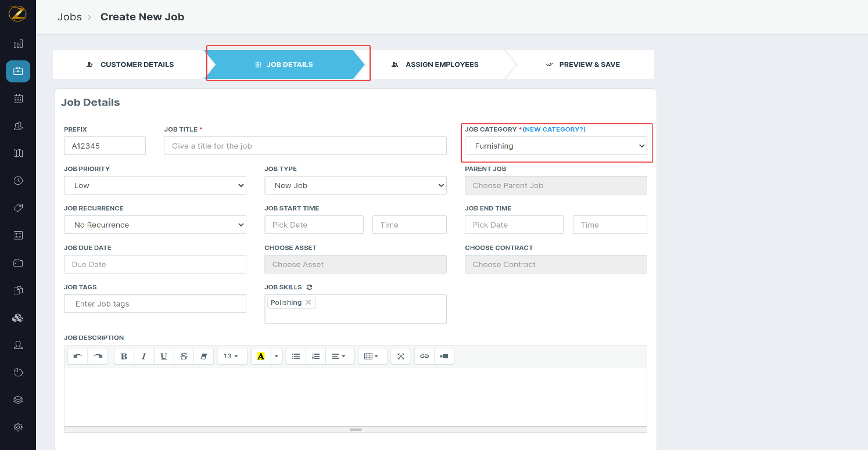Open the briefcase Jobs sidebar icon
868x450 pixels.
tap(18, 71)
